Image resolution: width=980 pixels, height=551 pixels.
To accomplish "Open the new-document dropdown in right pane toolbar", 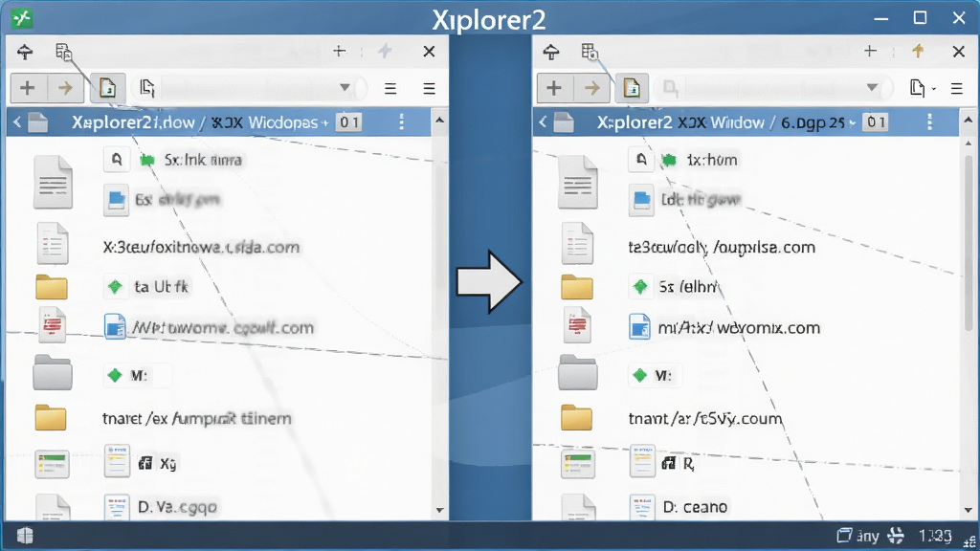I will pyautogui.click(x=923, y=88).
